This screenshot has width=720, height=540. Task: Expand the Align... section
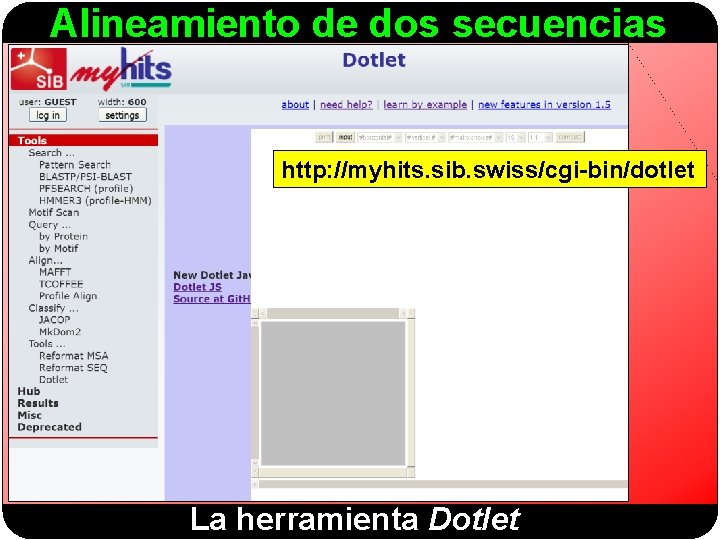point(45,260)
